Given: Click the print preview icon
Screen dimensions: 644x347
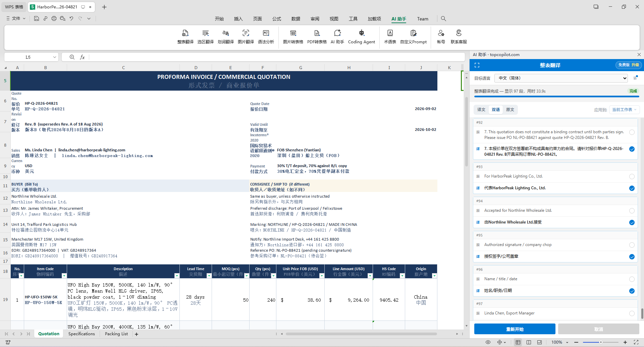Looking at the screenshot, I should coord(63,18).
